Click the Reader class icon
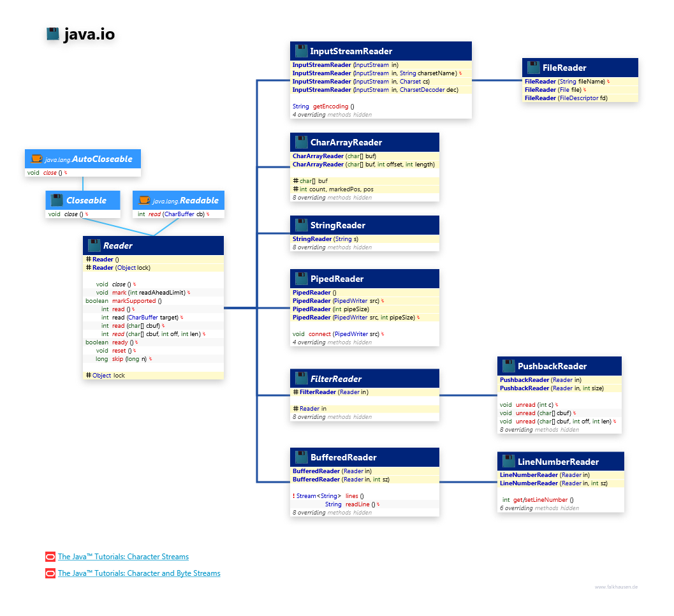The height and width of the screenshot is (616, 674). tap(94, 246)
